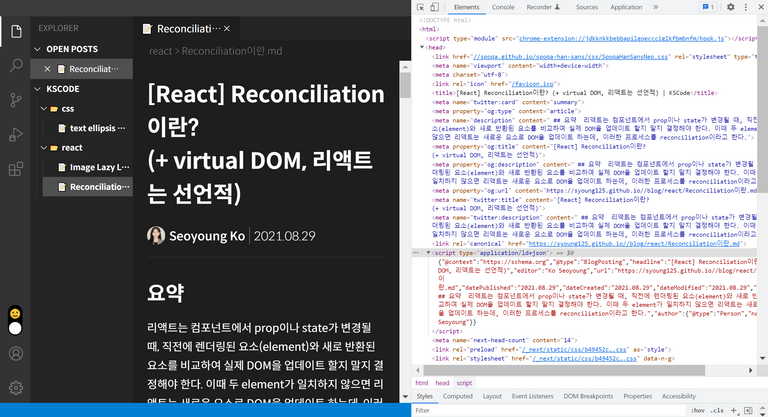Open the Explorer files icon in activity bar
The image size is (768, 417).
pos(16,31)
